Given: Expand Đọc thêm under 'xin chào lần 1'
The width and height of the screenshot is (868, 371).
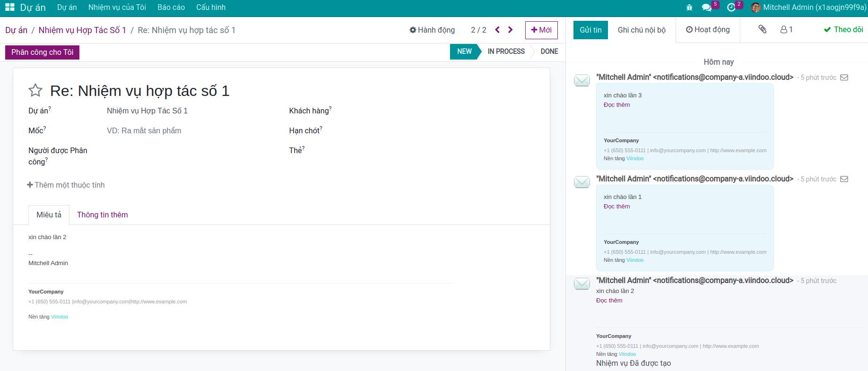Looking at the screenshot, I should [616, 207].
